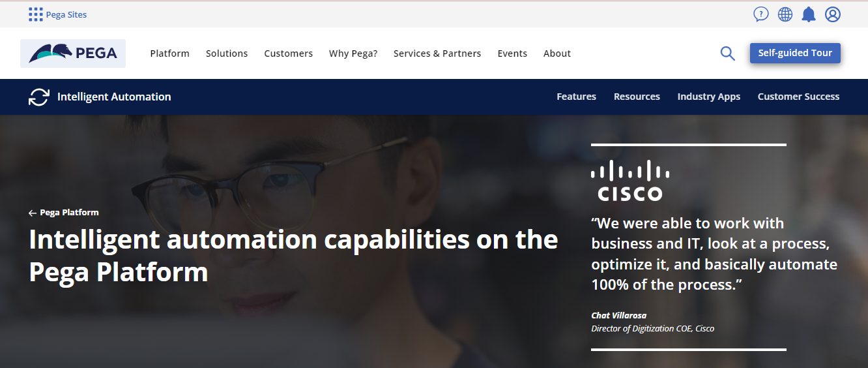Click "Director of Digitization COE, Cisco" text
Viewport: 868px width, 368px height.
coord(652,329)
